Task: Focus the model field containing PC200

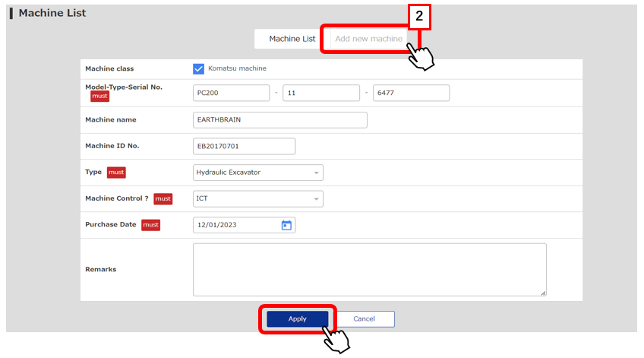Action: pyautogui.click(x=231, y=93)
